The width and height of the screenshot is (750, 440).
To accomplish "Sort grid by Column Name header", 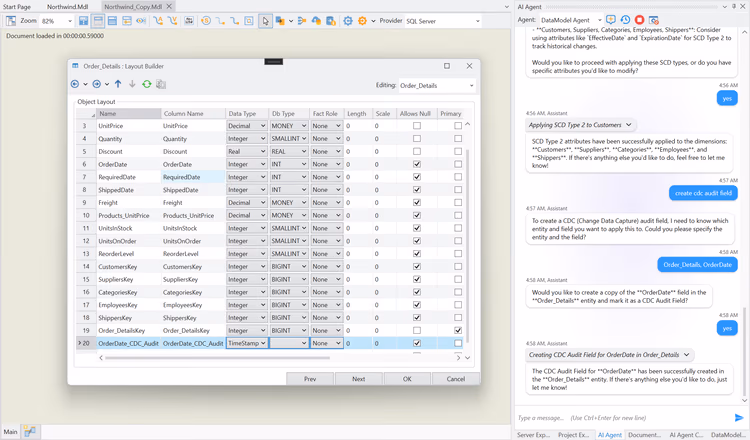I will click(x=193, y=113).
